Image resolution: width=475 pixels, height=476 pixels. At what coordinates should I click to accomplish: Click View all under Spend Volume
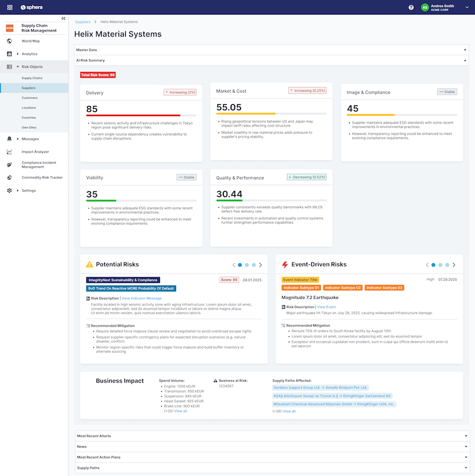(x=180, y=411)
